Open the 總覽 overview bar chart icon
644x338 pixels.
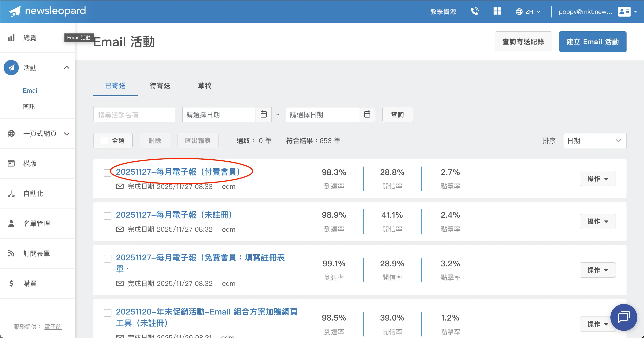(11, 38)
